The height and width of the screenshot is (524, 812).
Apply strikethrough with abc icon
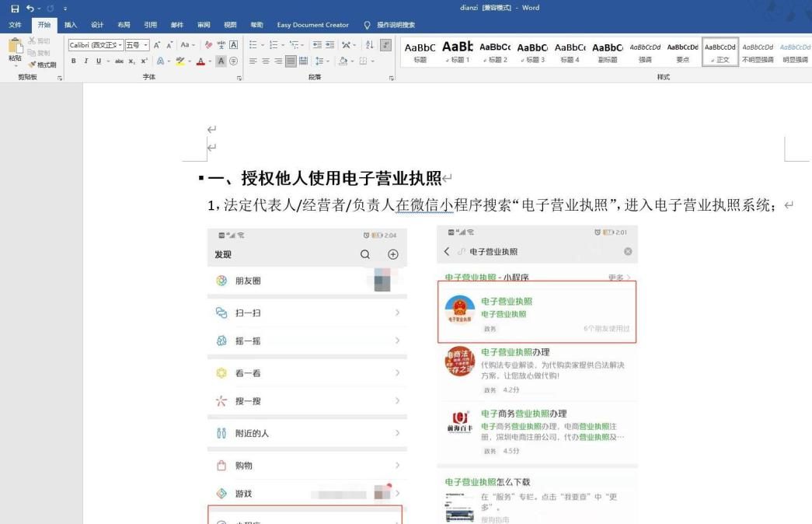(x=119, y=61)
